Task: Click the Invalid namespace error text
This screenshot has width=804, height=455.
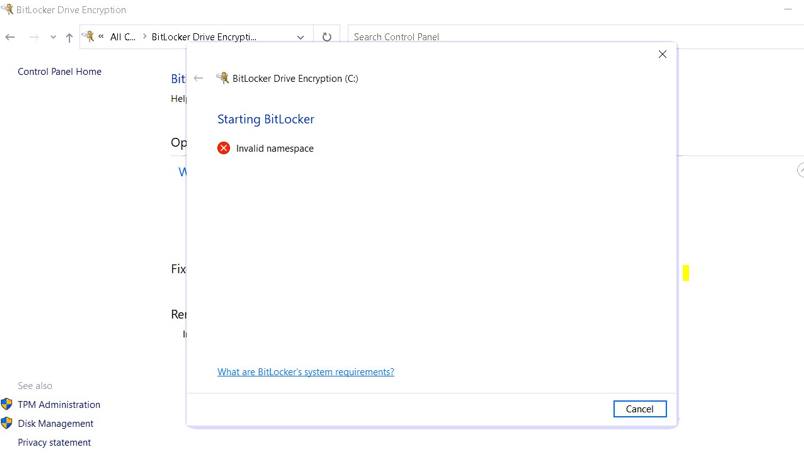Action: [x=275, y=148]
